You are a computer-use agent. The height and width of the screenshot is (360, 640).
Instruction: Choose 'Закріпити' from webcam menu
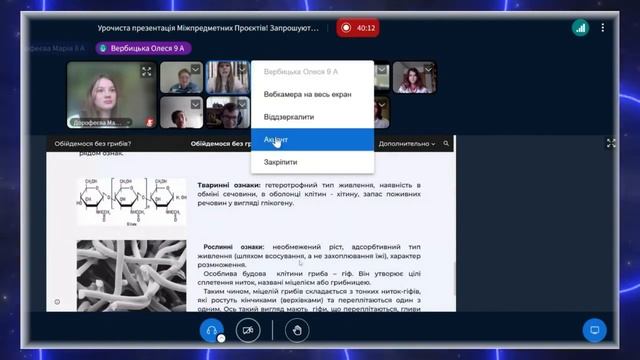(x=312, y=162)
